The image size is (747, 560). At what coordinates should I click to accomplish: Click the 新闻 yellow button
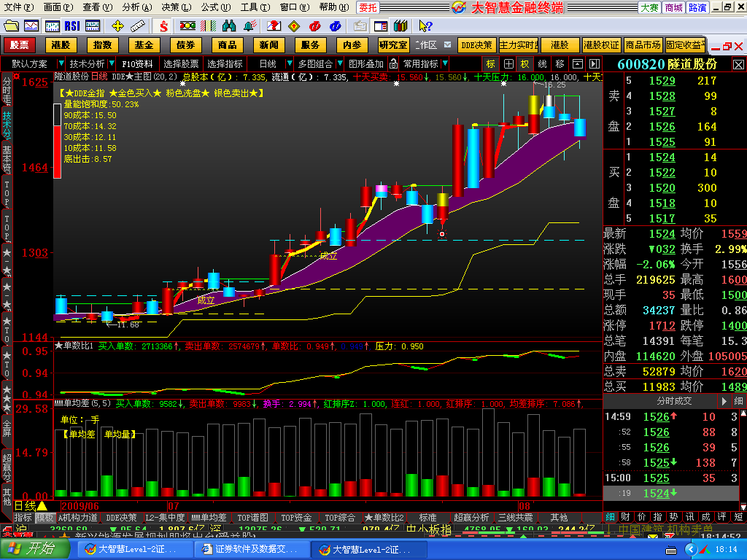pos(268,44)
